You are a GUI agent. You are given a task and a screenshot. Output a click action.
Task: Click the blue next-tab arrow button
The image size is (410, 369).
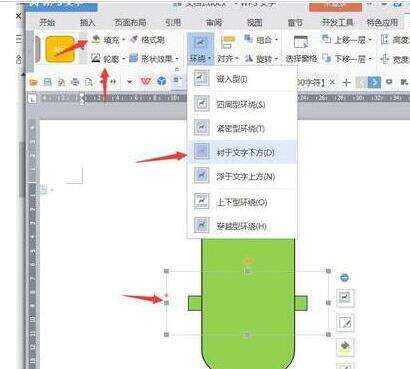(x=374, y=82)
